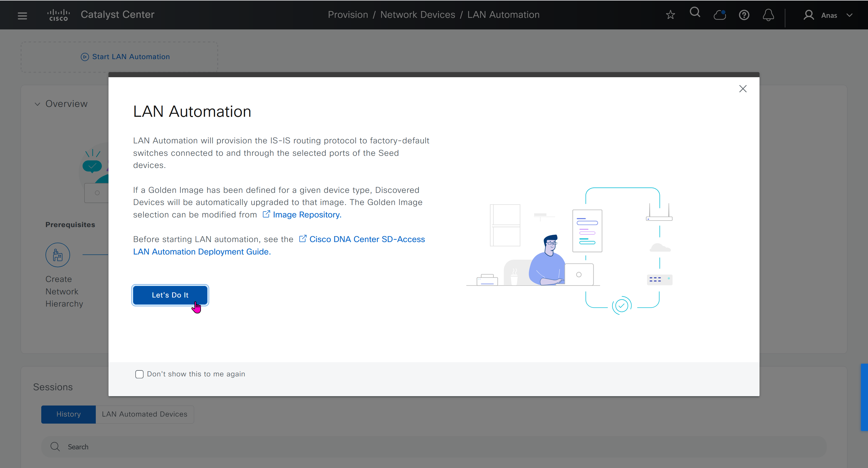
Task: Open the hamburger navigation menu
Action: (x=22, y=16)
